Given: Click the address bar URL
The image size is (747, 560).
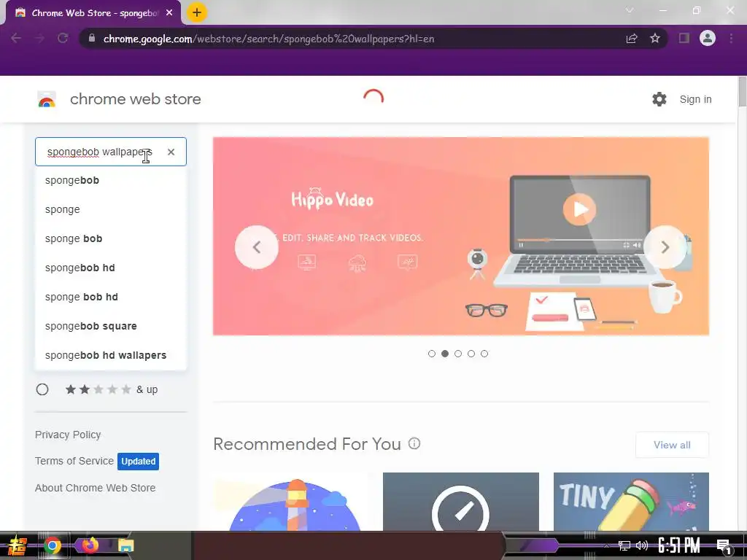Looking at the screenshot, I should (268, 39).
